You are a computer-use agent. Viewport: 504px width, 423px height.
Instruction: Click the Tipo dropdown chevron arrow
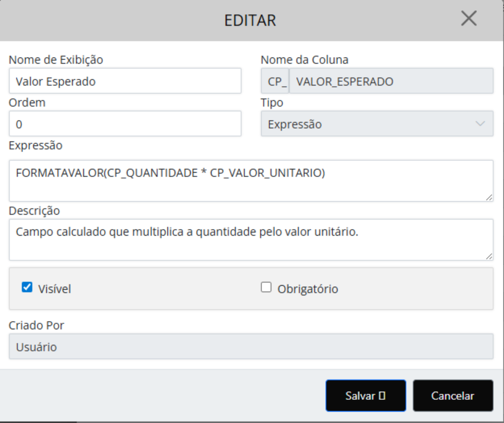pos(480,124)
